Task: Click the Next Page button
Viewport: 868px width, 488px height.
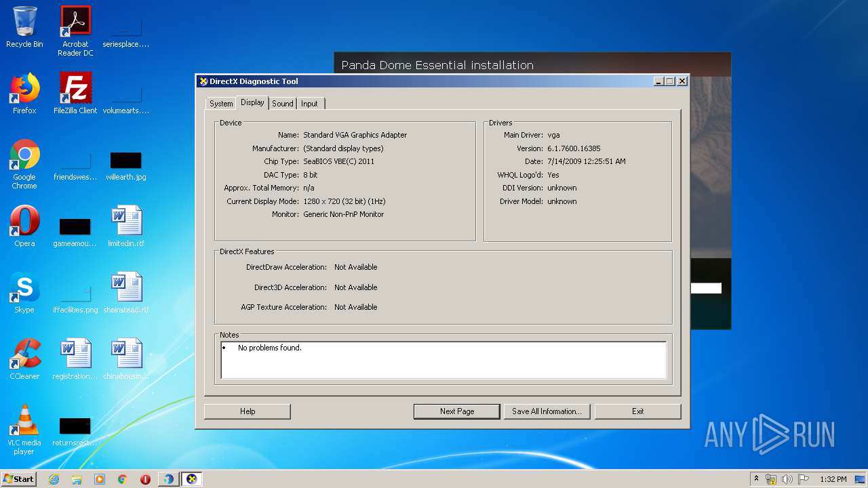Action: [x=457, y=411]
